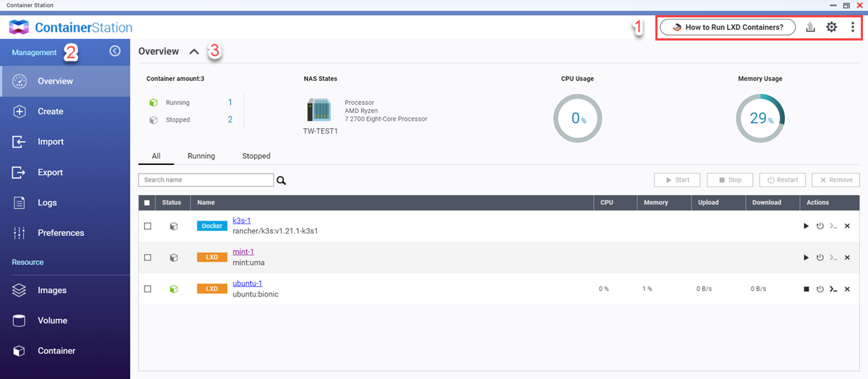Image resolution: width=868 pixels, height=379 pixels.
Task: Open Import in the sidebar
Action: click(65, 142)
